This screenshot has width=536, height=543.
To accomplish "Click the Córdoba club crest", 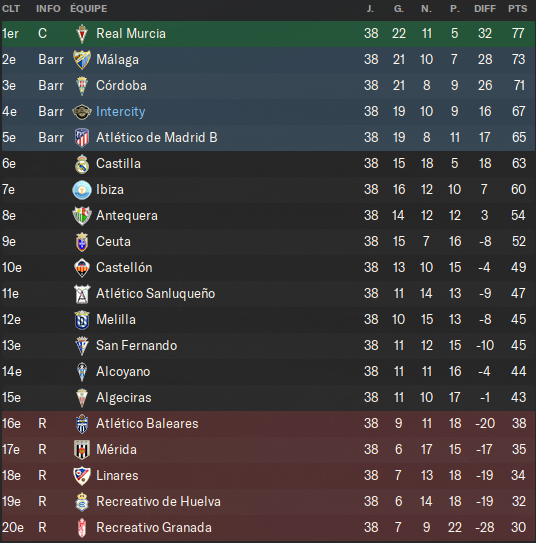I will pos(82,86).
